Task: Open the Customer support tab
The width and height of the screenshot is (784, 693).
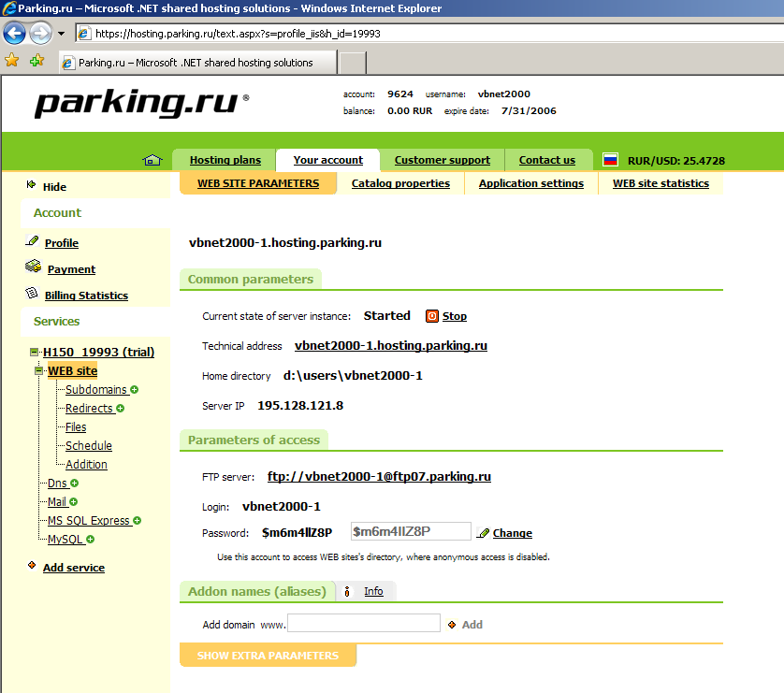Action: pyautogui.click(x=442, y=160)
